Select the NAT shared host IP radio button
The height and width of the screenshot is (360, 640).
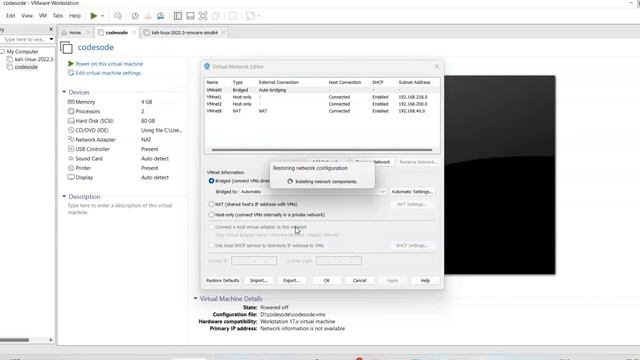(211, 204)
